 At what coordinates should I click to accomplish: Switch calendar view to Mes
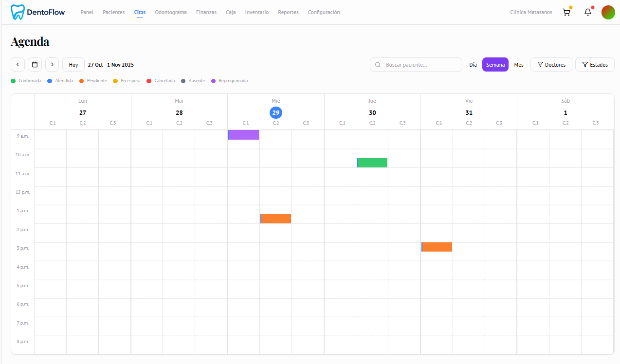[518, 64]
